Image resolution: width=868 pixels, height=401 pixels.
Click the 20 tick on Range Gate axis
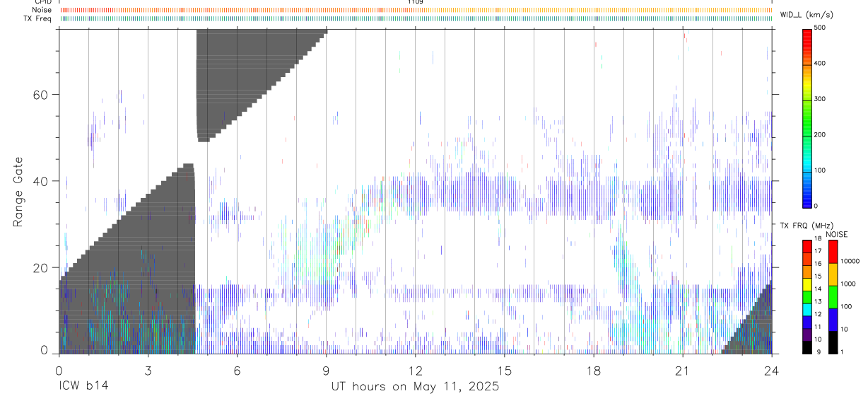42,268
